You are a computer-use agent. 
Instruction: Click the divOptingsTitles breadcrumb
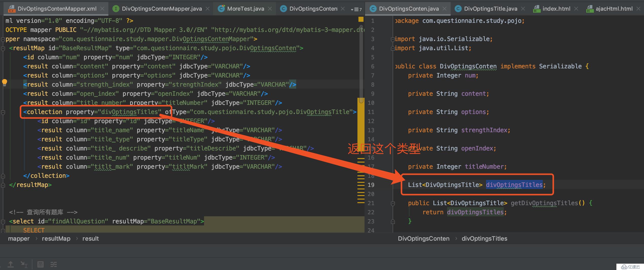tap(484, 239)
